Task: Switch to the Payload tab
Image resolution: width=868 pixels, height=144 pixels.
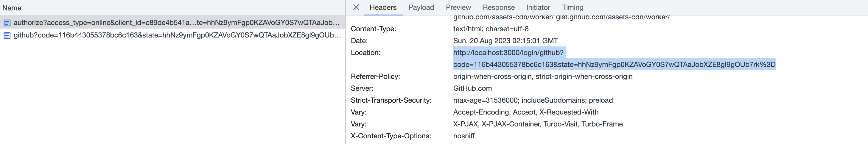Action: (x=421, y=7)
